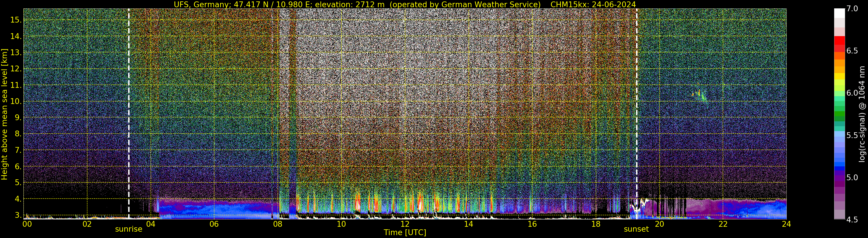The height and width of the screenshot is (238, 868).
Task: Click the "5.0" colorbar scale value
Action: (x=852, y=177)
